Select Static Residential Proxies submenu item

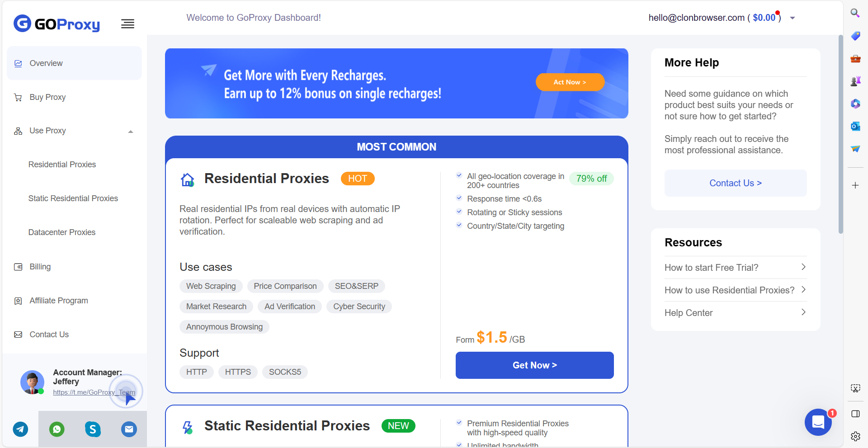click(73, 198)
